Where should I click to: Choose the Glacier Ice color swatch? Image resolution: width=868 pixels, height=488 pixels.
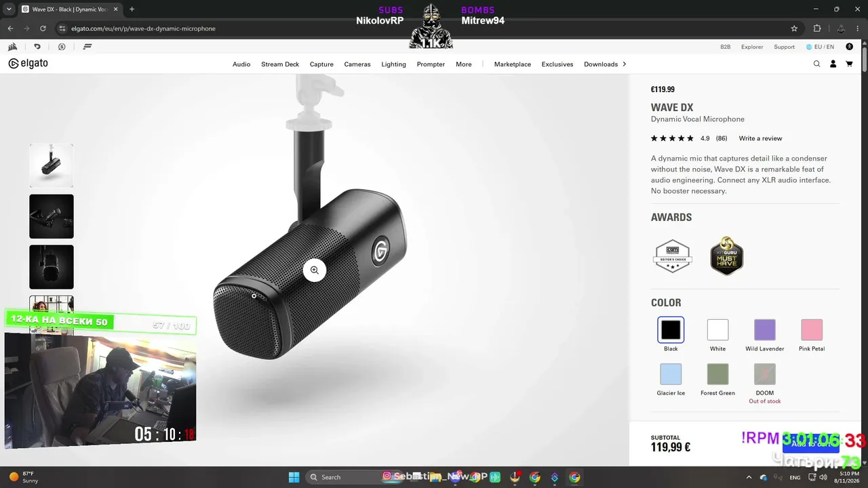click(671, 374)
